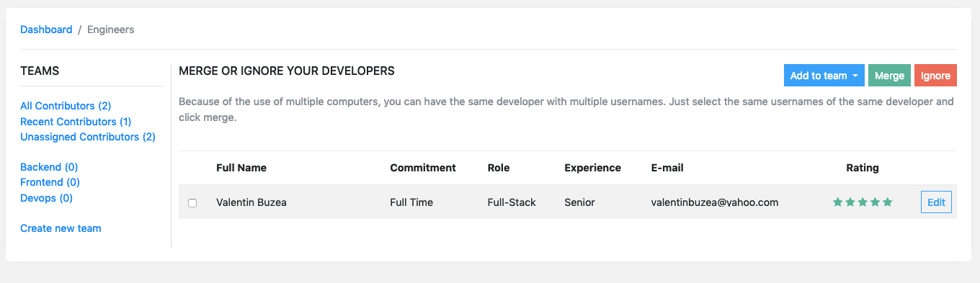Click Create new team link
The image size is (980, 283).
tap(61, 228)
